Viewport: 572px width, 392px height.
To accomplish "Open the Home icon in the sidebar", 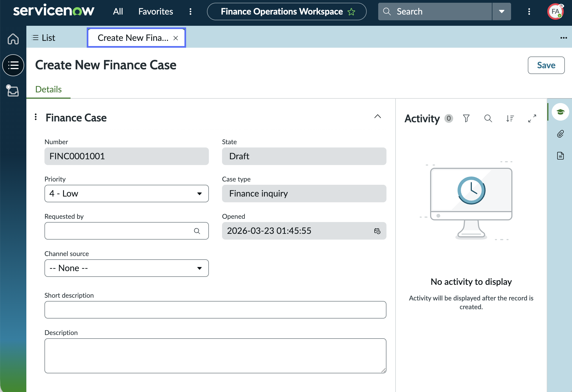I will click(x=13, y=39).
